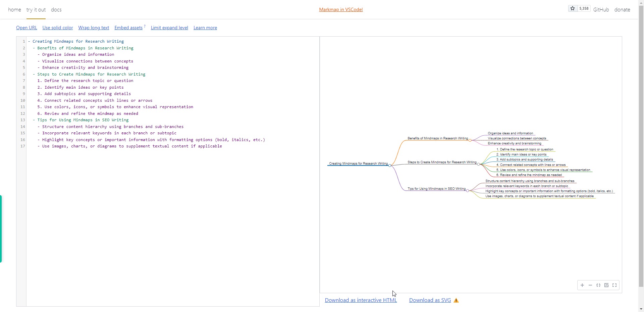The height and width of the screenshot is (312, 644).
Task: Click editor line 13 Tips for SEO Writing
Action: (x=83, y=120)
